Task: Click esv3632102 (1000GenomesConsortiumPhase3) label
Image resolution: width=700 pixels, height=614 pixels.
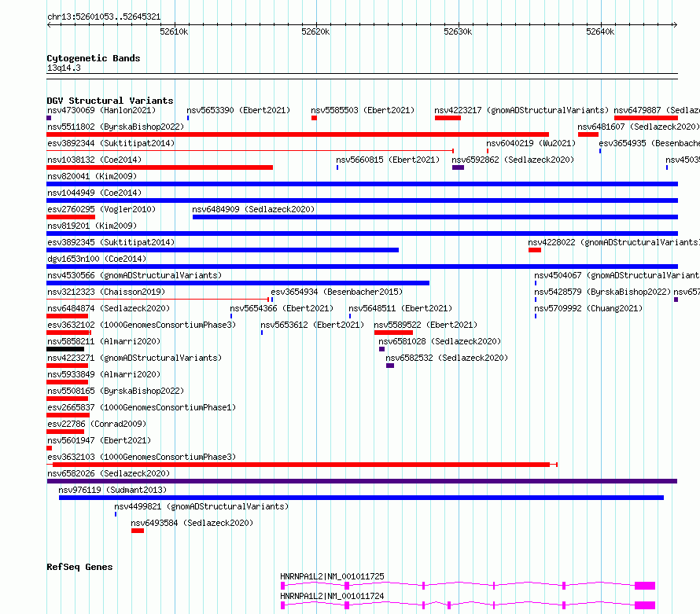Action: pyautogui.click(x=142, y=325)
